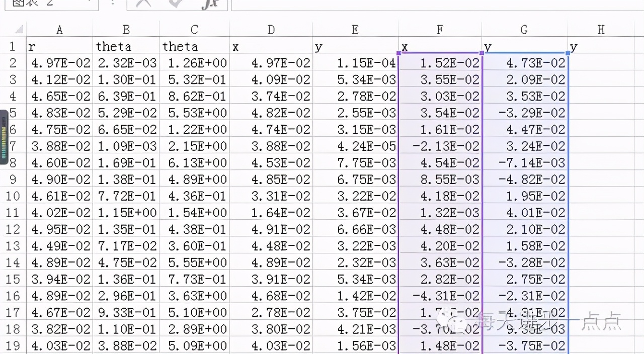The width and height of the screenshot is (644, 354).
Task: Select row 11 header
Action: coord(13,212)
